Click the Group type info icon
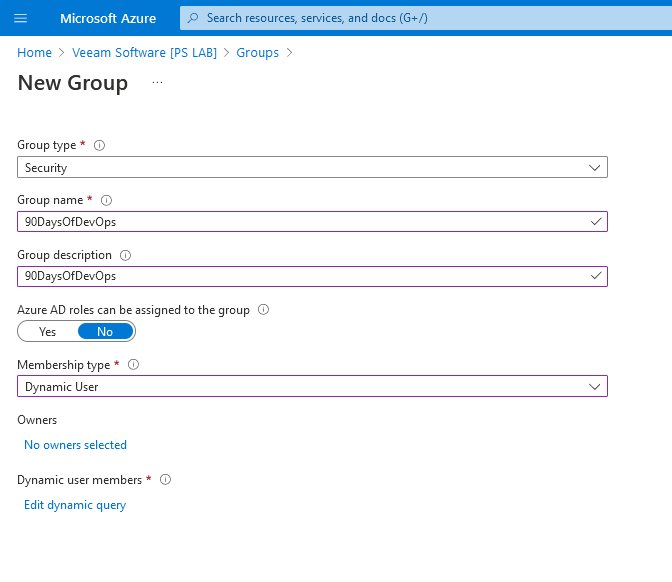 tap(99, 145)
